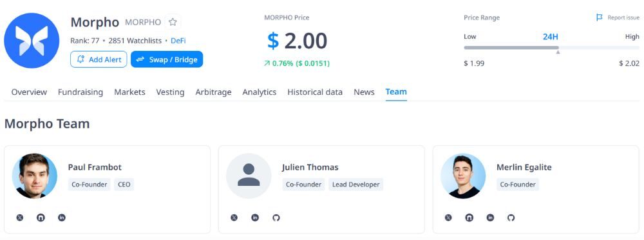Select the Historical data tab

[315, 92]
